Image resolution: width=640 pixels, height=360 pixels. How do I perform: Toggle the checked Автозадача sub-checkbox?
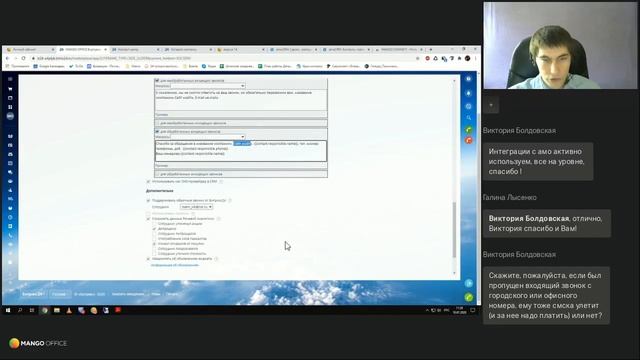(x=154, y=229)
